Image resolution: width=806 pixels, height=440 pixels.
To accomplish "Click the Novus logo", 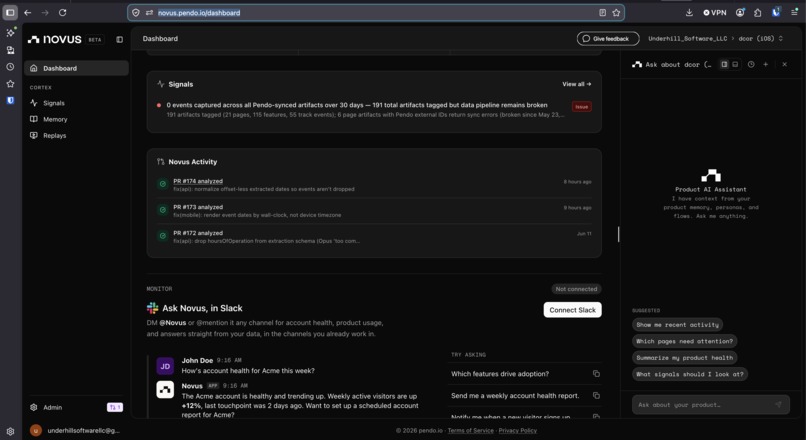I will coord(54,39).
